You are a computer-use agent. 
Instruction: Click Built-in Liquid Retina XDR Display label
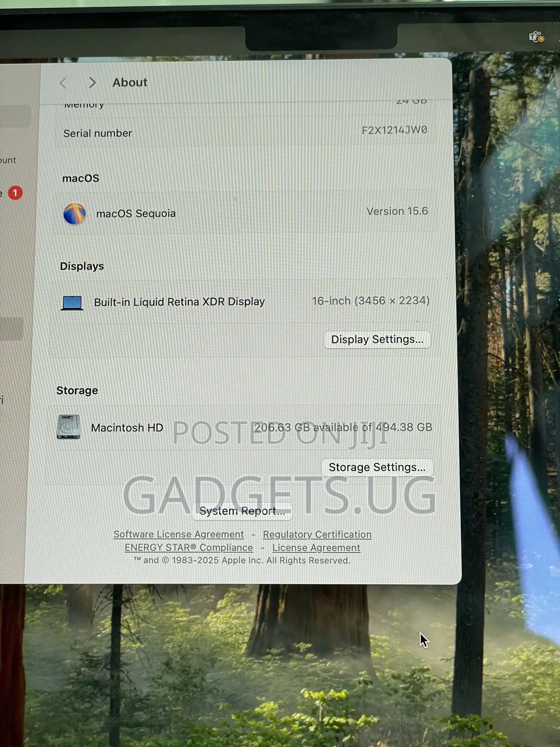tap(180, 302)
